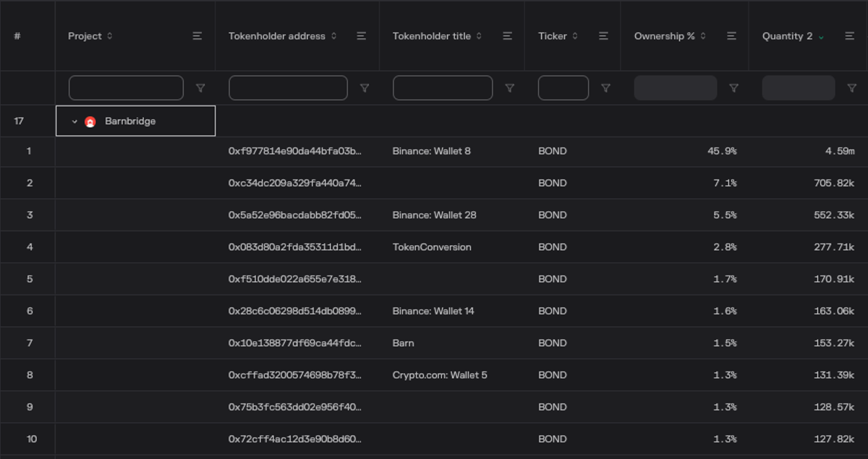Sort by the Ticker column arrows
868x459 pixels.
[x=575, y=36]
